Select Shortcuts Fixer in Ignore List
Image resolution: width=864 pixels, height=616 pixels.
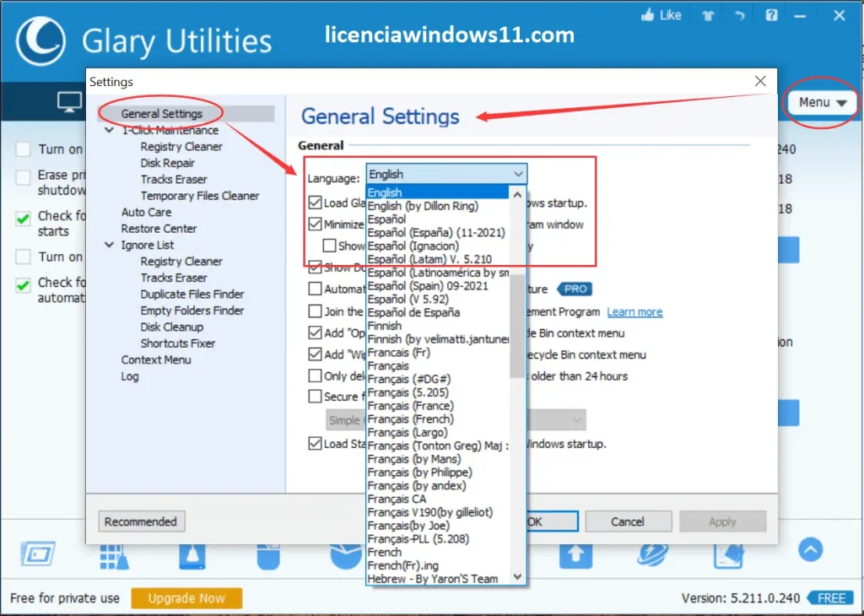click(x=177, y=343)
